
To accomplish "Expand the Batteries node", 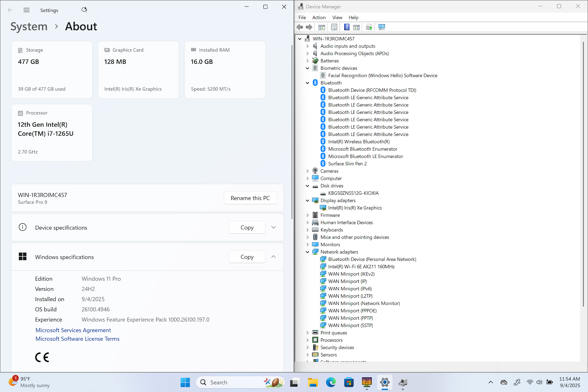I will point(307,61).
